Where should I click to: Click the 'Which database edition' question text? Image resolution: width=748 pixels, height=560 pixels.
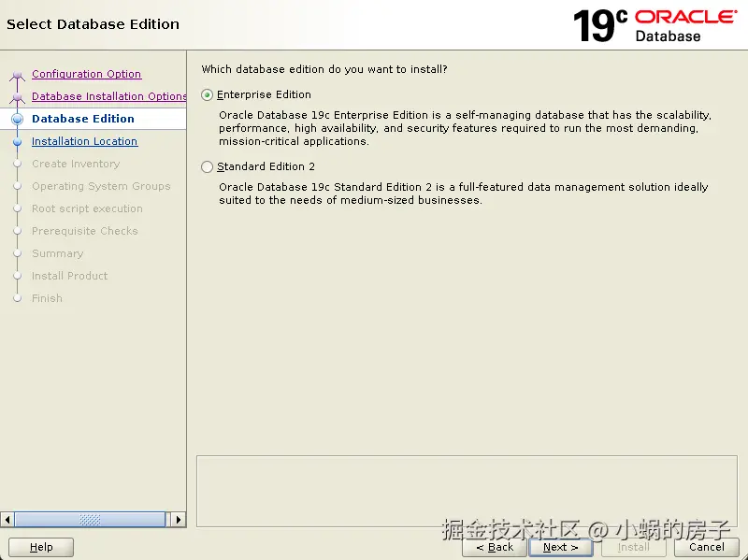(x=324, y=69)
